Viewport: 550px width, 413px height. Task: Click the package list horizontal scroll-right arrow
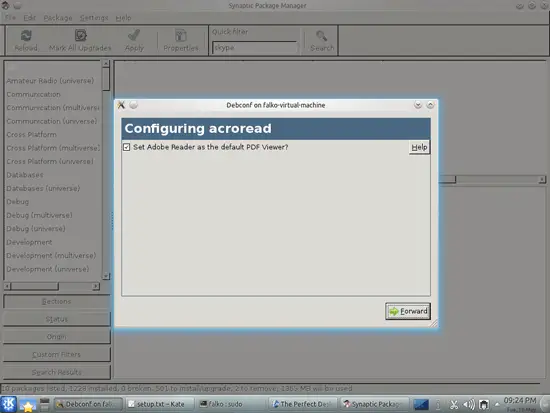[542, 179]
